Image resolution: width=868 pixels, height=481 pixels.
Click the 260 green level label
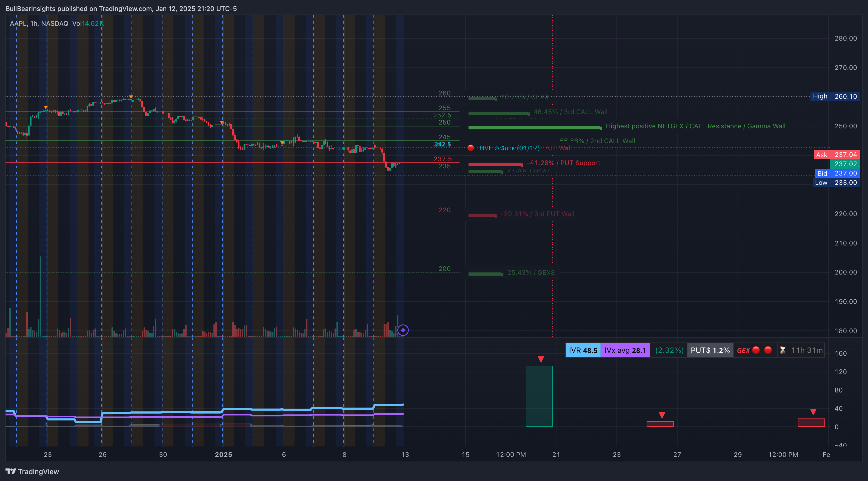[444, 93]
